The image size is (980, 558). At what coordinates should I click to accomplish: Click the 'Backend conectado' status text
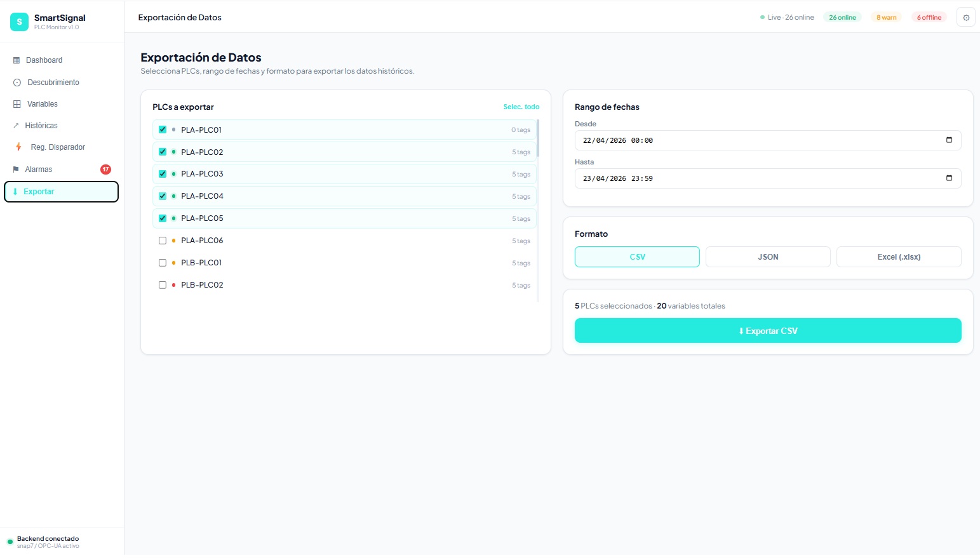(48, 539)
